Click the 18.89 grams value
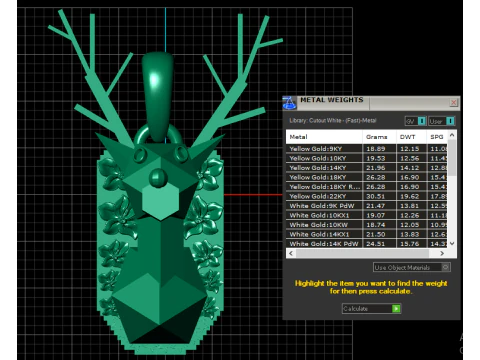480x360 pixels. pos(376,149)
